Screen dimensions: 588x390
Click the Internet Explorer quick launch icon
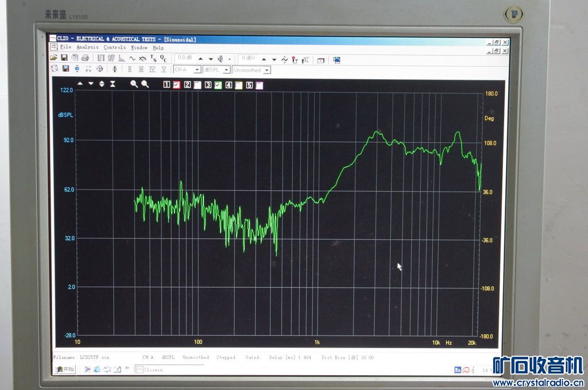coord(96,369)
